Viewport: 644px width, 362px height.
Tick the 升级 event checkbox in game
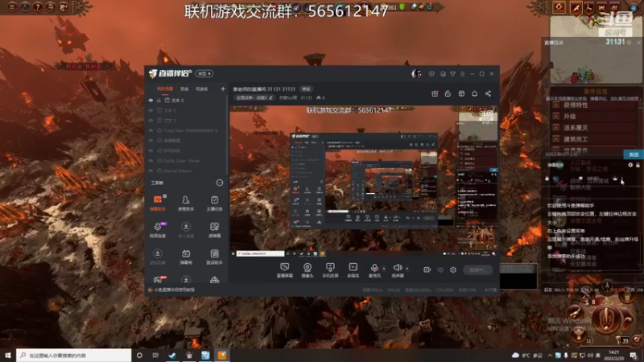pyautogui.click(x=556, y=117)
